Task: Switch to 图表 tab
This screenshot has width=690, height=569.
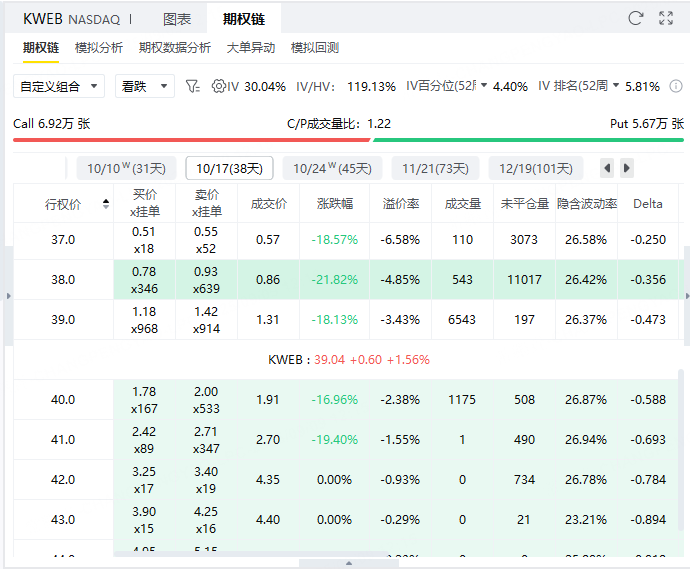Action: pos(177,19)
